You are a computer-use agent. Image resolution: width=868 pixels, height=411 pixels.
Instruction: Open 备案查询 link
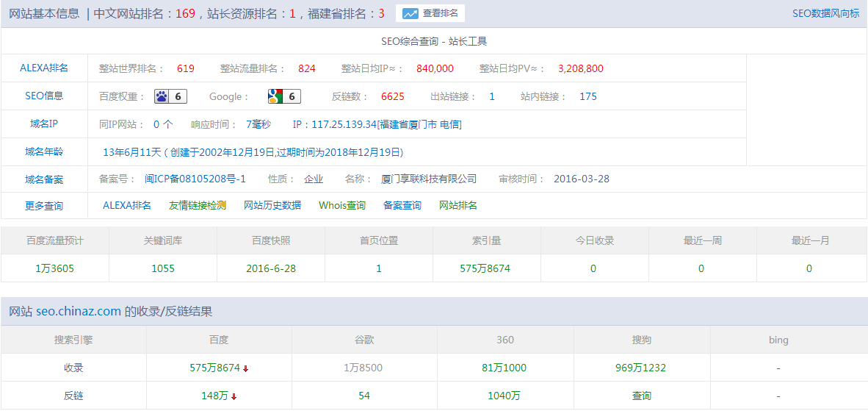coord(402,206)
